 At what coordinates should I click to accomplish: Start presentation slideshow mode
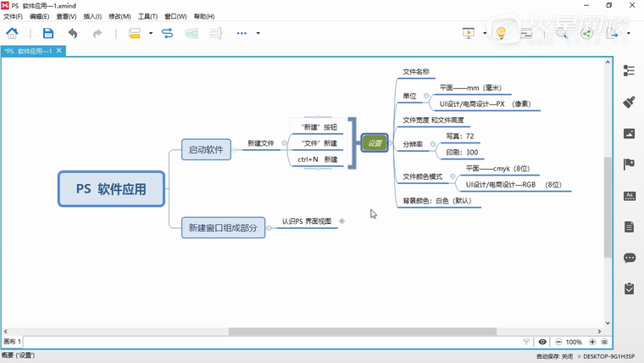(469, 33)
